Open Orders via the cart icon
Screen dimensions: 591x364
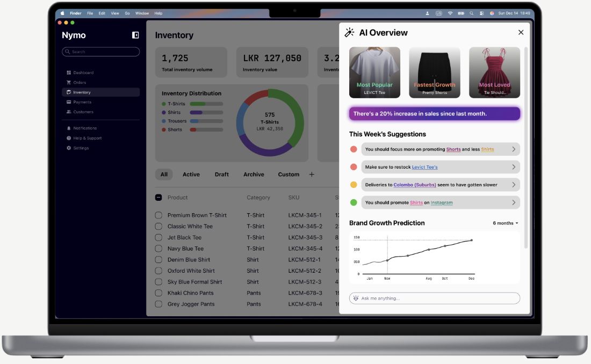[69, 83]
